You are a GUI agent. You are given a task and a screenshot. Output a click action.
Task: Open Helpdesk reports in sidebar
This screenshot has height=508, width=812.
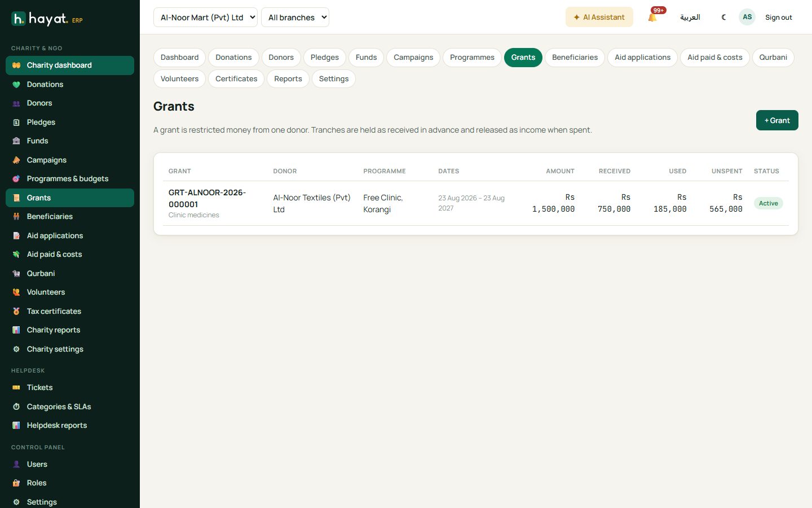[70, 426]
